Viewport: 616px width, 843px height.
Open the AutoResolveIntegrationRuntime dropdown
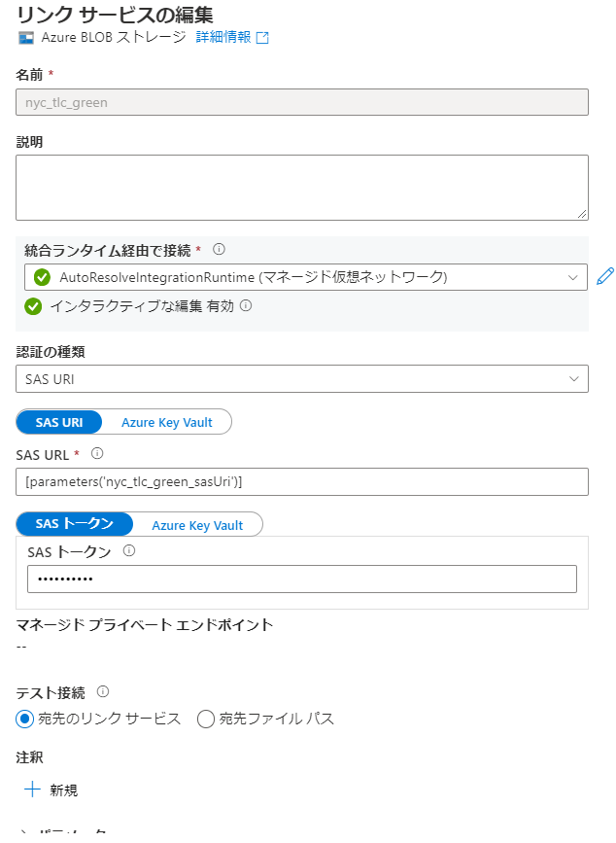[x=572, y=277]
